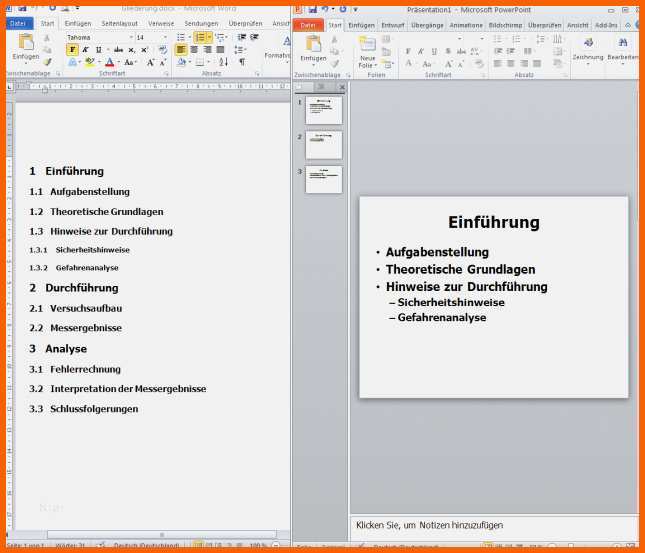The image size is (645, 553).
Task: Select left align in Word paragraph group
Action: click(181, 49)
